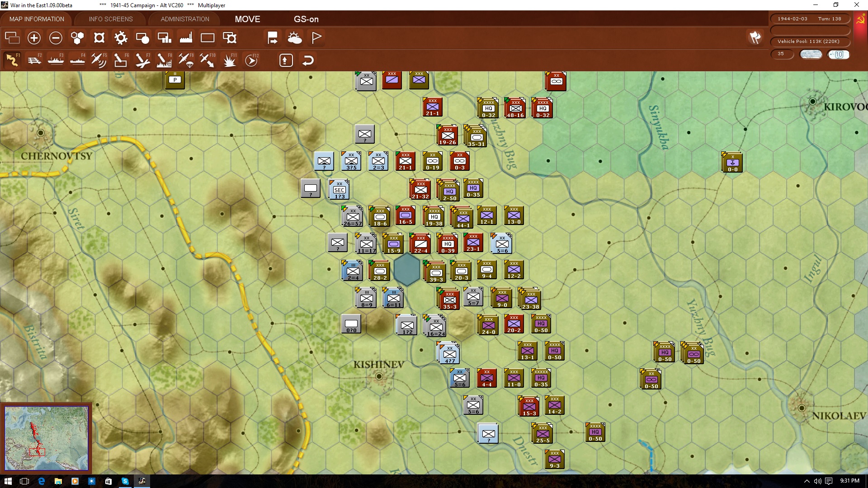Open Skype from the taskbar
868x488 pixels.
(125, 481)
